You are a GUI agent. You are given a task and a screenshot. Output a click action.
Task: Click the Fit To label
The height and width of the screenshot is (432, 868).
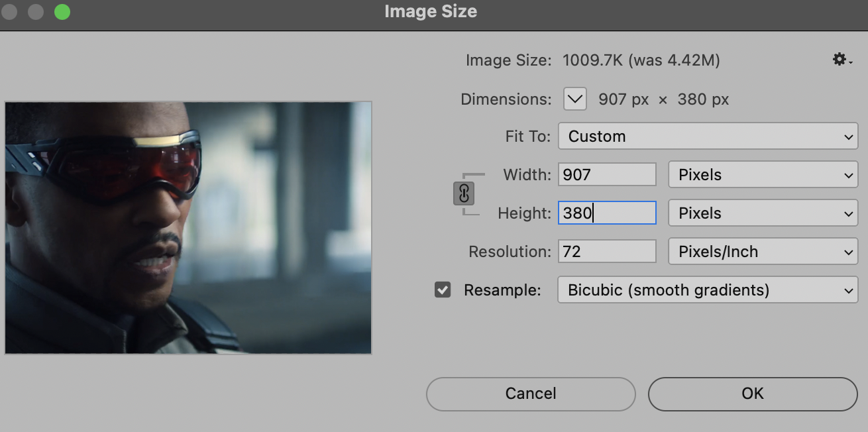(528, 136)
